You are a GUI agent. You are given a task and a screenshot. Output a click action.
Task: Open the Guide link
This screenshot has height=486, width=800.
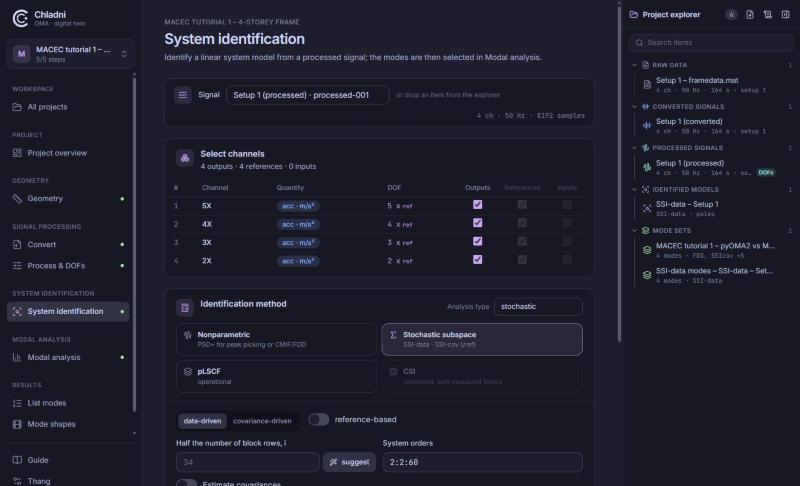tap(68, 460)
